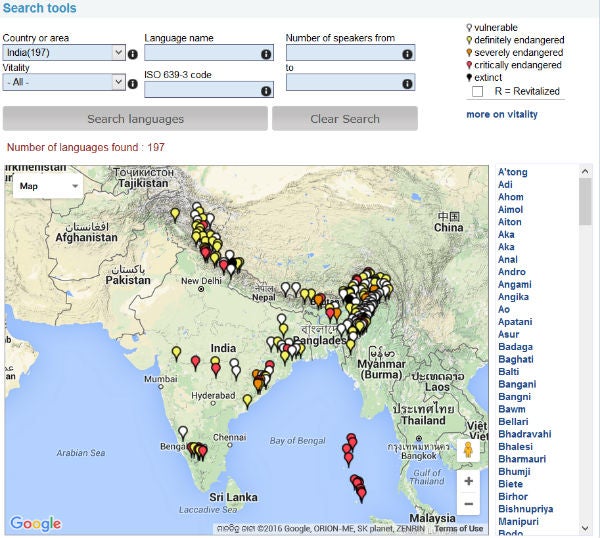Image resolution: width=600 pixels, height=538 pixels.
Task: Select Adi in the language list
Action: click(505, 185)
